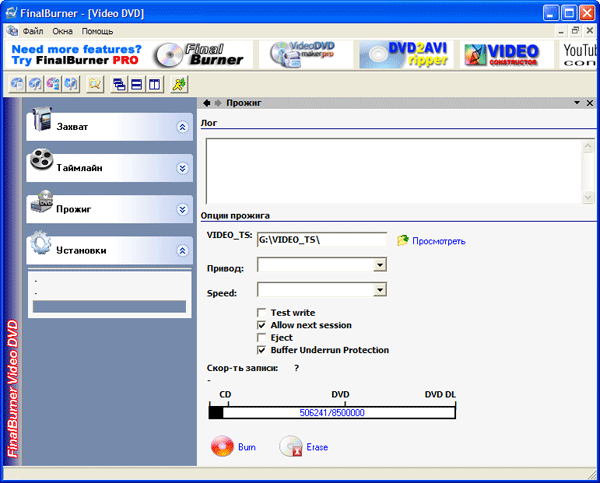Click the Burn disc icon
Screen dimensions: 600x483
pyautogui.click(x=222, y=446)
